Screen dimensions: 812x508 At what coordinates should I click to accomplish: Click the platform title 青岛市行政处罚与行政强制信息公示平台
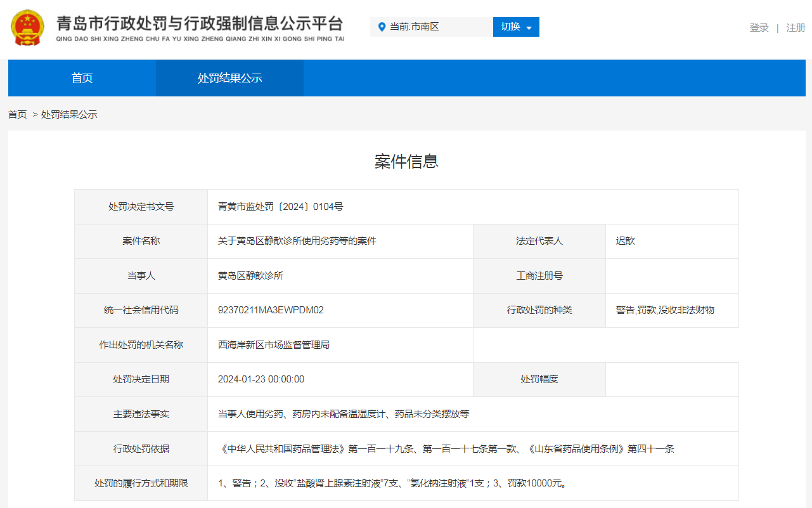click(x=200, y=24)
